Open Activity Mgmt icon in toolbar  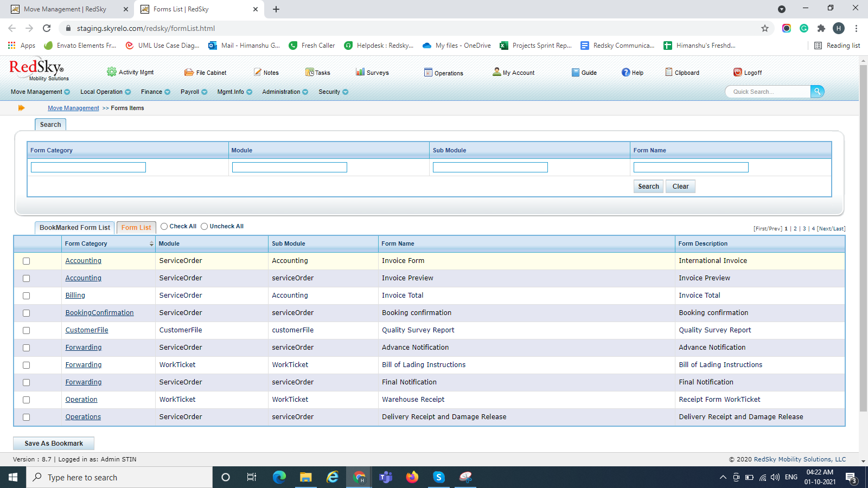point(112,72)
